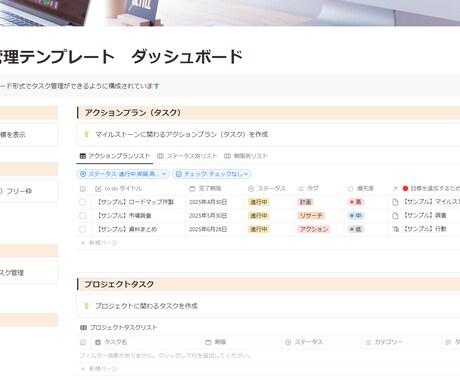Click the cover image banner
This screenshot has width=460, height=380.
(x=230, y=13)
